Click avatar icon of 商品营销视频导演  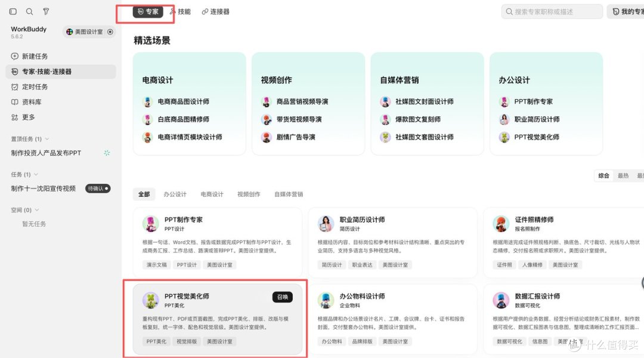(x=266, y=101)
